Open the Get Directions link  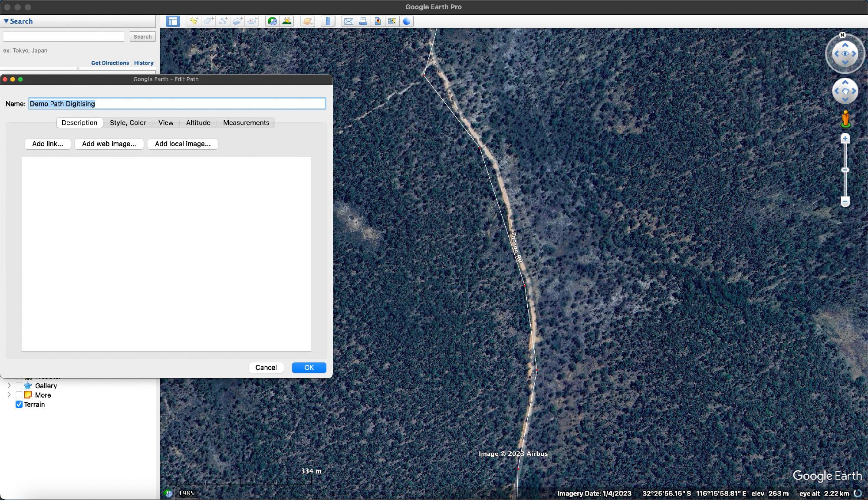tap(110, 63)
